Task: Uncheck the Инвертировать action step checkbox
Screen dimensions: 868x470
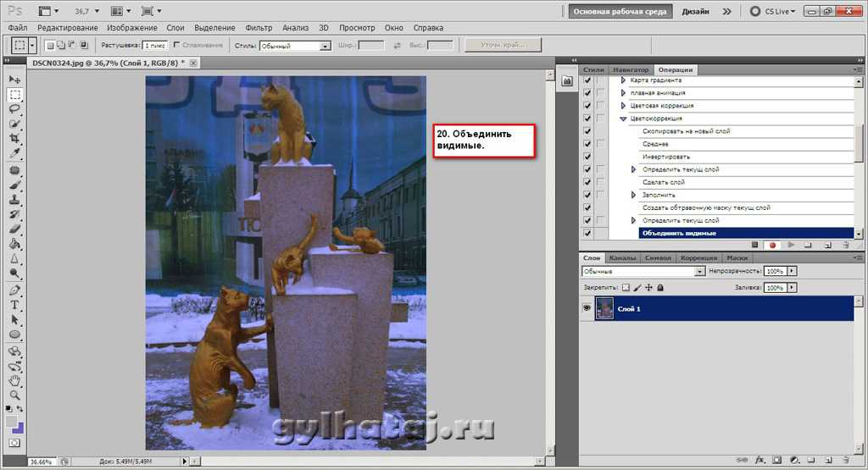Action: click(587, 157)
